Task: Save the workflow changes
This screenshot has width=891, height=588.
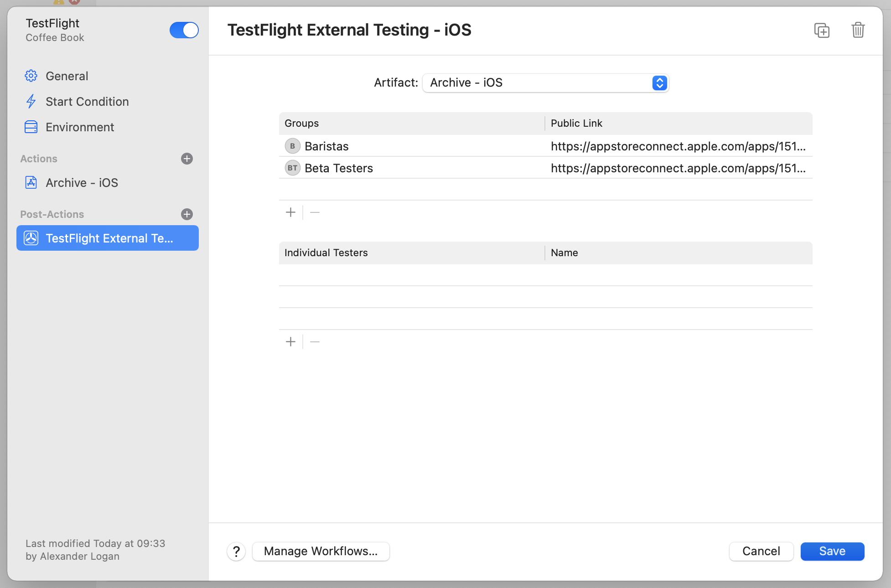Action: point(832,552)
